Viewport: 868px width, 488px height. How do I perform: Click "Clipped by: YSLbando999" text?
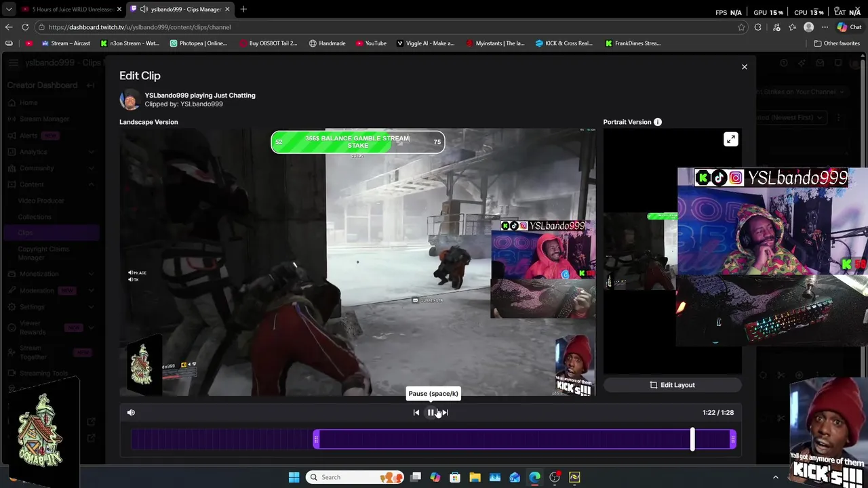coord(184,104)
